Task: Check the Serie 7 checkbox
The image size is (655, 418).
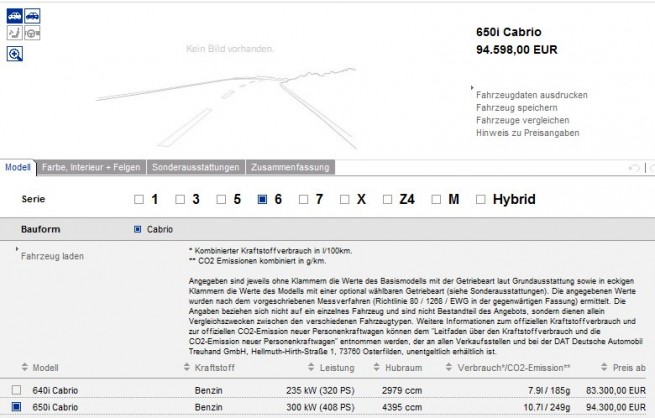Action: [303, 199]
